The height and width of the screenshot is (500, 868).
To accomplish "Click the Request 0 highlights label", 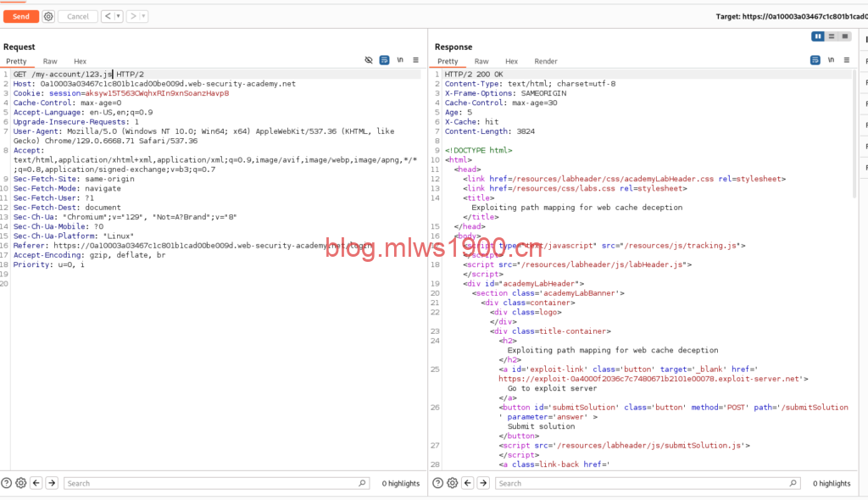I will (401, 483).
